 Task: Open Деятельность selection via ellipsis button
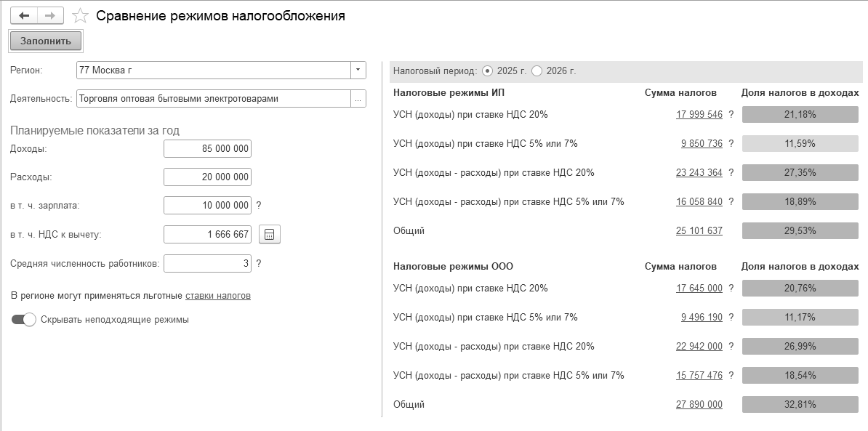pos(358,99)
